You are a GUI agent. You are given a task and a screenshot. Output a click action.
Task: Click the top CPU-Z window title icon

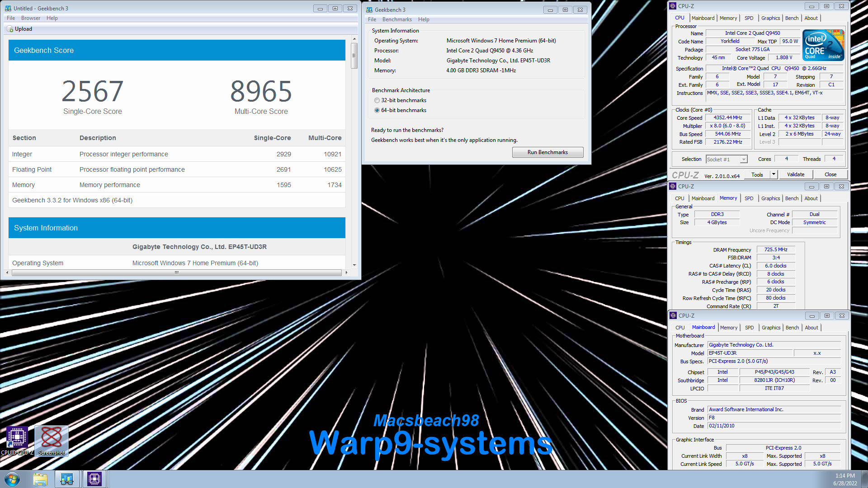pyautogui.click(x=673, y=6)
